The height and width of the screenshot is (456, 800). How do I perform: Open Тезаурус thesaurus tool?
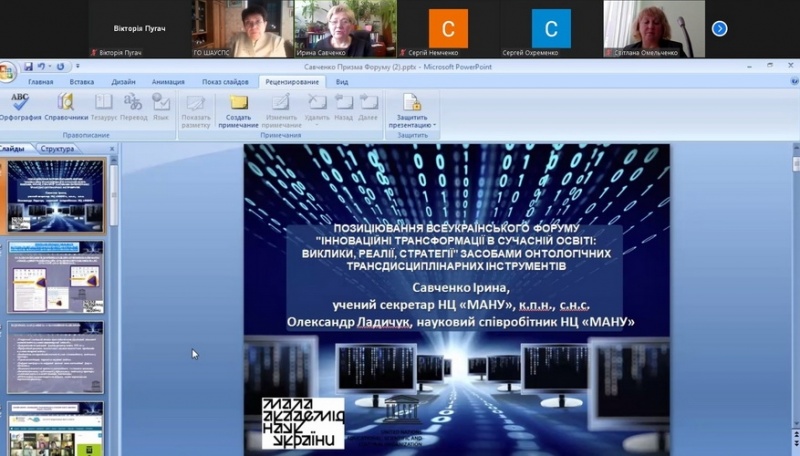click(x=104, y=107)
